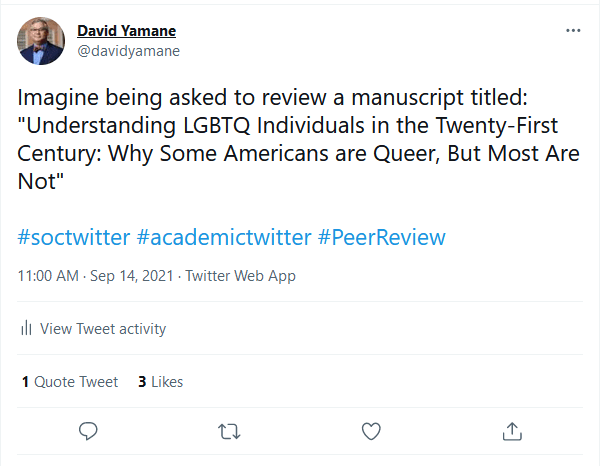Open the three-dot more options menu
Viewport: 603px width, 466px height.
tap(573, 31)
